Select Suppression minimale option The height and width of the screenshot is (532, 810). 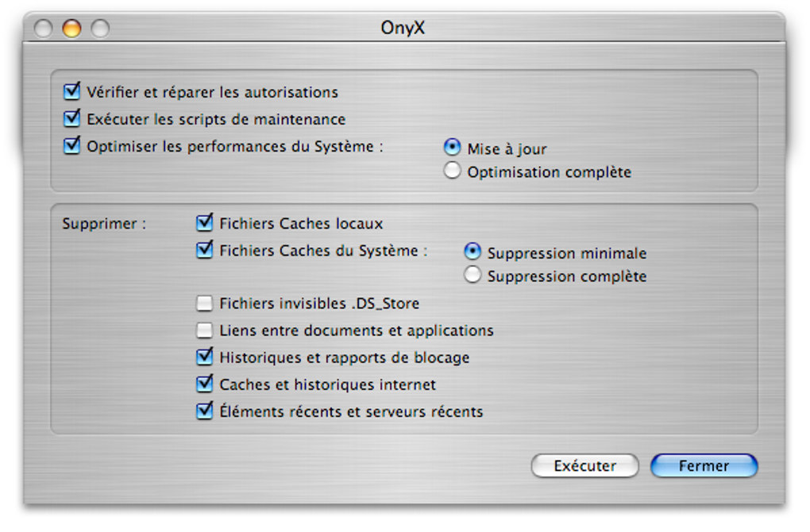472,252
